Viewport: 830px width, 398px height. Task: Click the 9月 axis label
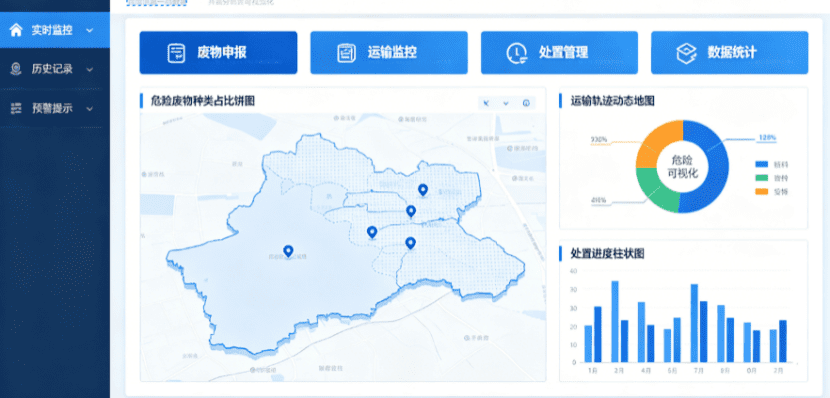pos(725,370)
